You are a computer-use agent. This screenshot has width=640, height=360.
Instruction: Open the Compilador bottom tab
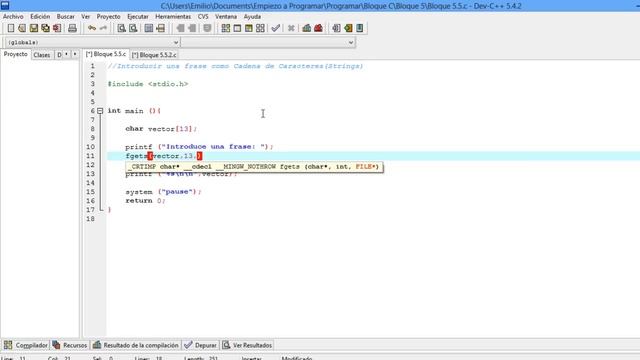pyautogui.click(x=26, y=345)
